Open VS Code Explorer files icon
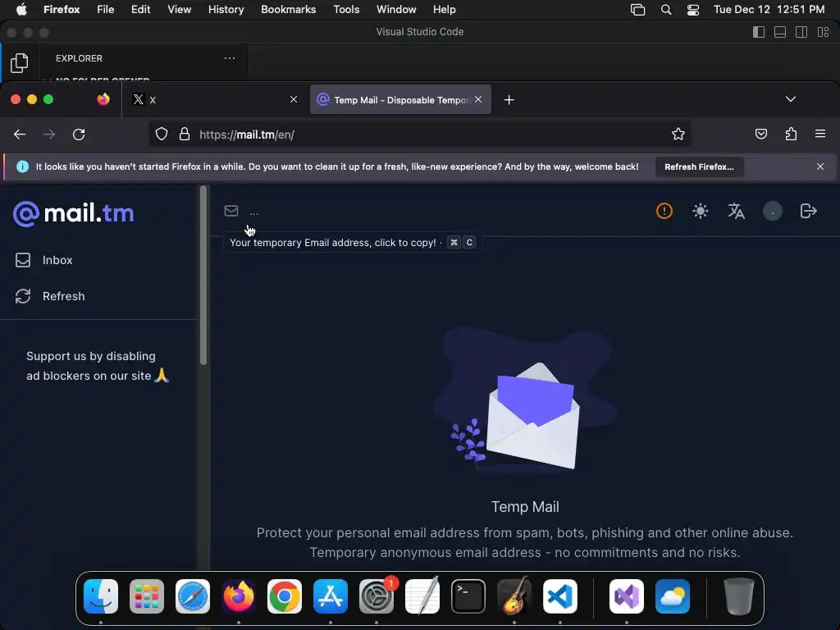This screenshot has height=630, width=840. (20, 62)
